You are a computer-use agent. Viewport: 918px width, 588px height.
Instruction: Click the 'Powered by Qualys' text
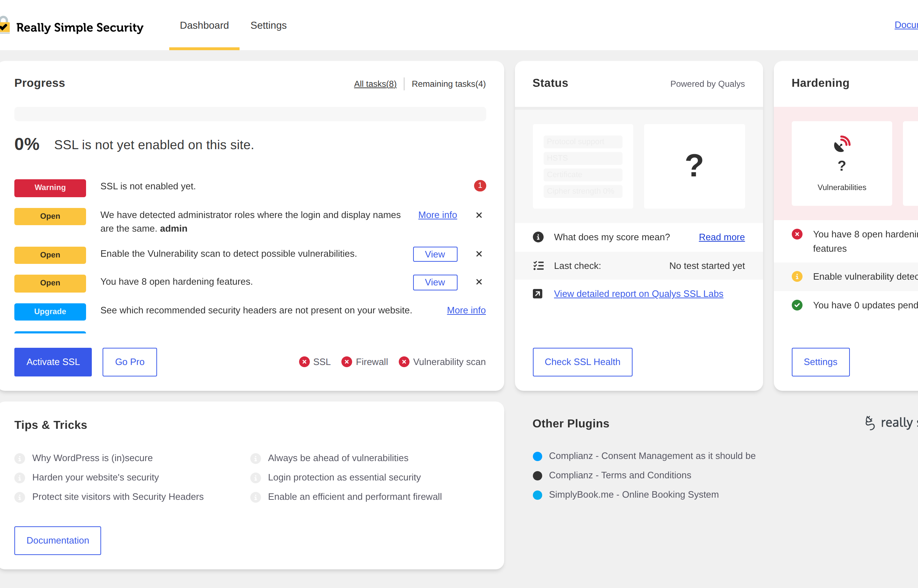pos(708,84)
